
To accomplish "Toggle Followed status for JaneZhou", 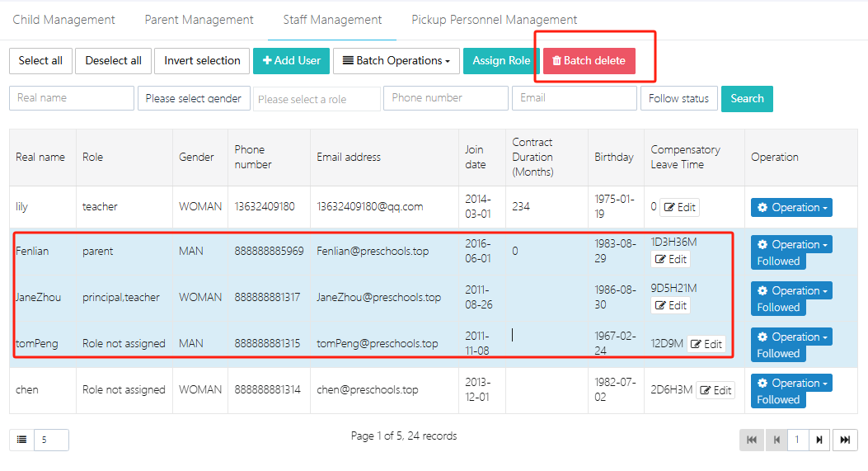I will (778, 308).
